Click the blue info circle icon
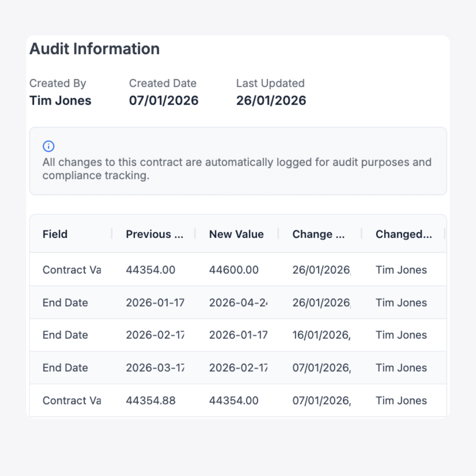Screen dimensions: 476x476 [49, 146]
